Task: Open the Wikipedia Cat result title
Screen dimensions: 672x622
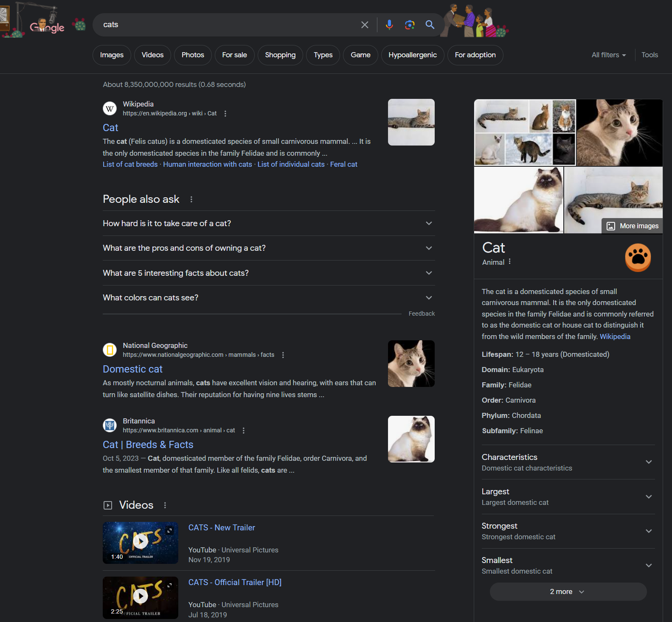Action: coord(110,128)
